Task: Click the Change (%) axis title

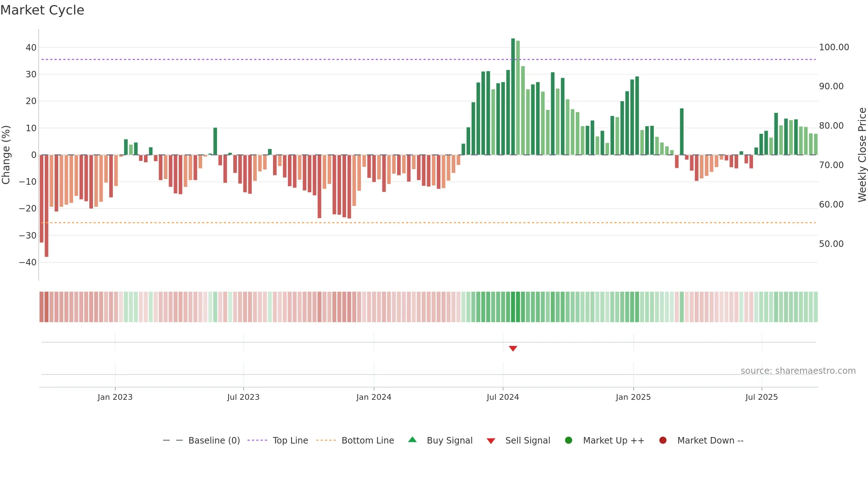Action: coord(6,155)
